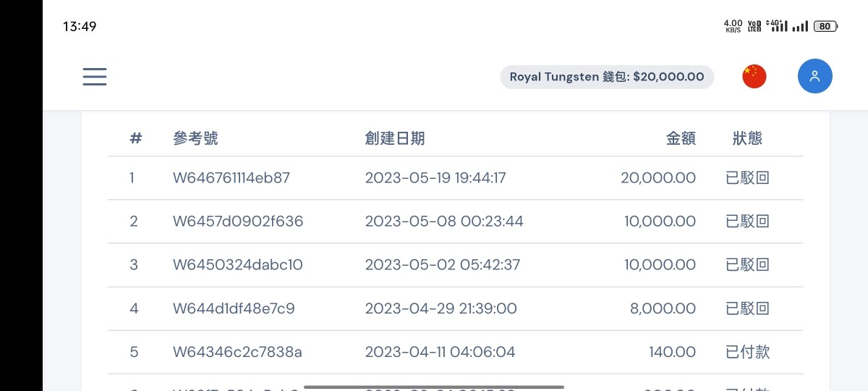868x391 pixels.
Task: Click the 狀態 column header
Action: coord(747,138)
